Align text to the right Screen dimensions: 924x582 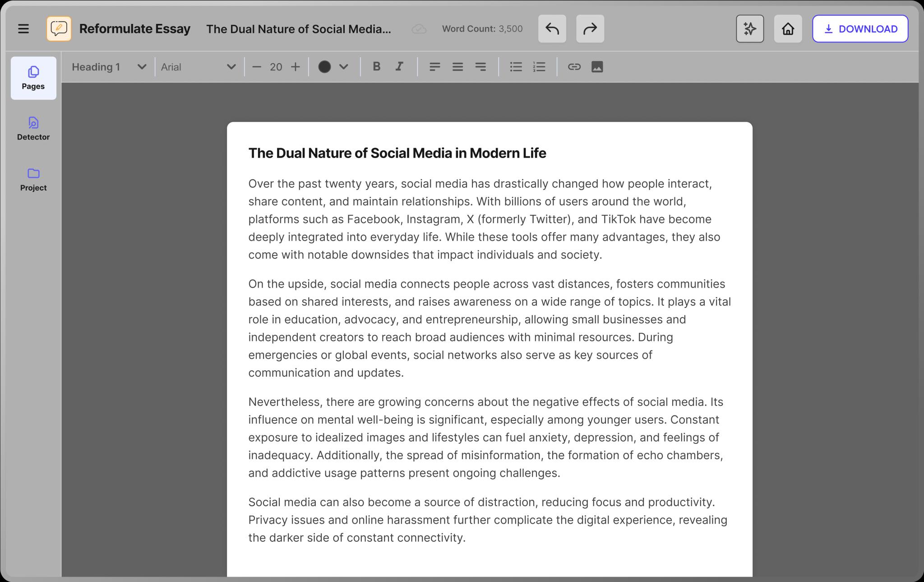click(x=480, y=67)
